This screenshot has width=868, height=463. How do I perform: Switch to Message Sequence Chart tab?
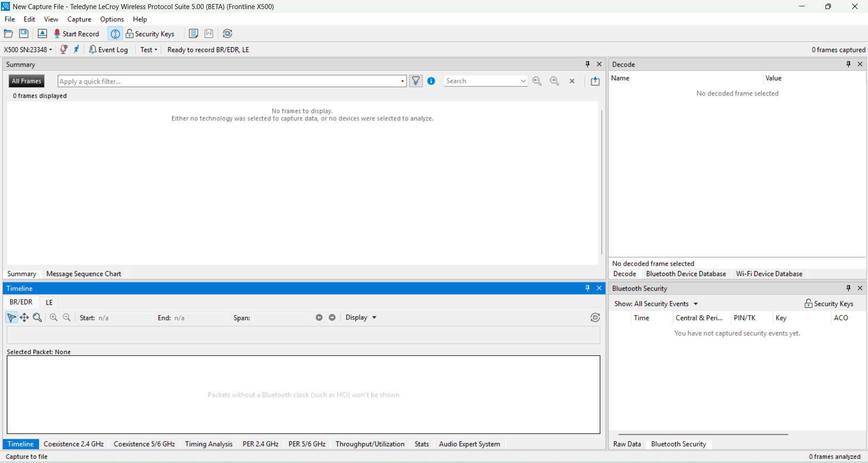[84, 274]
